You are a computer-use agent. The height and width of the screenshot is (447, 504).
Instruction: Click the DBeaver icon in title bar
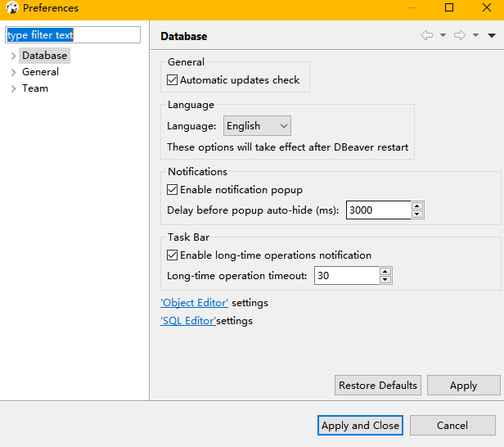12,7
